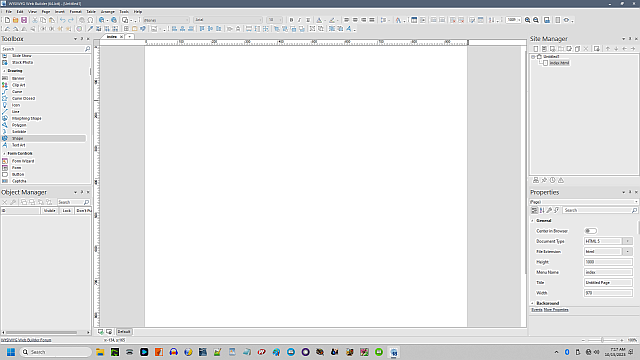Create a new page with New icon
Viewport: 640px width, 360px height.
point(7,20)
